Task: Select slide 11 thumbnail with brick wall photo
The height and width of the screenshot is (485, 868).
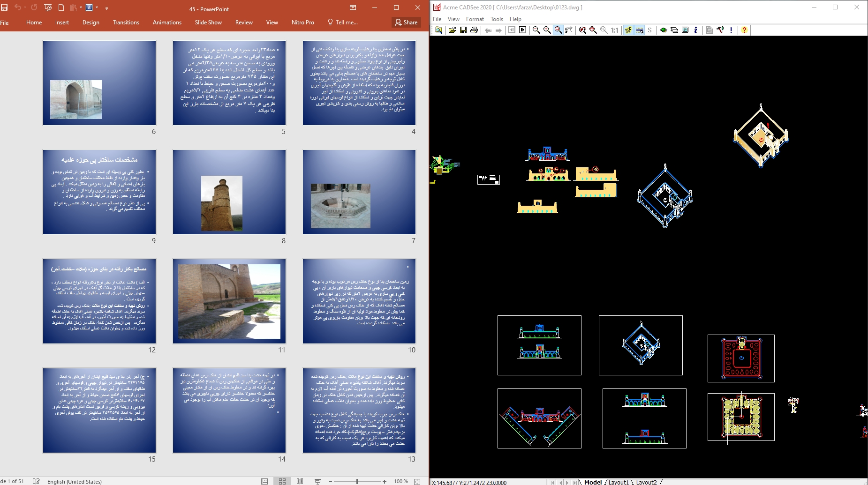Action: click(x=229, y=301)
